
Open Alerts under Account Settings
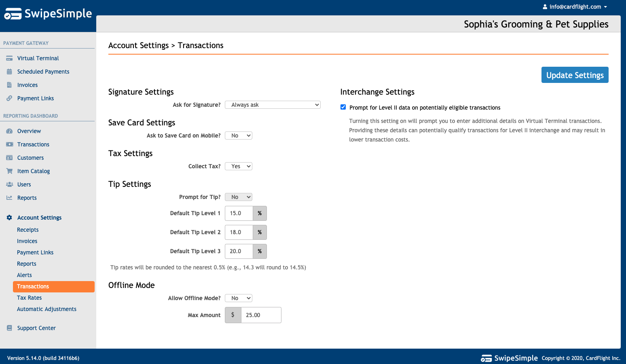[24, 275]
